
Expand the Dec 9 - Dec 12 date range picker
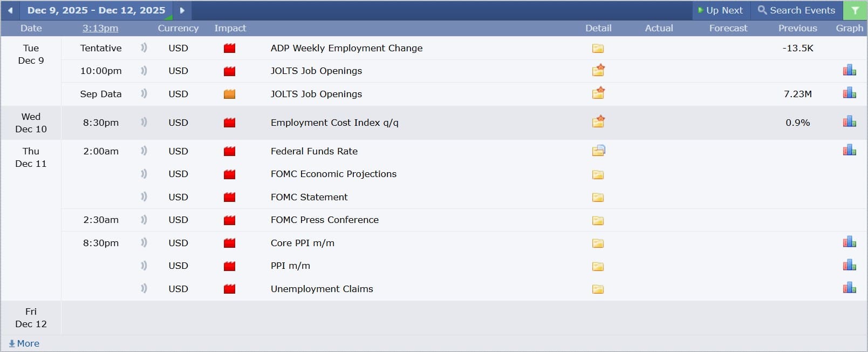pyautogui.click(x=96, y=10)
